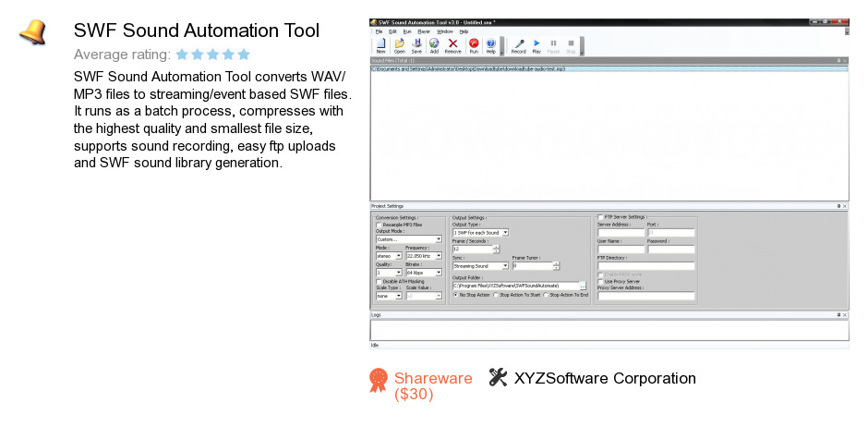Click the Password input field
The width and height of the screenshot is (868, 427).
[x=671, y=250]
